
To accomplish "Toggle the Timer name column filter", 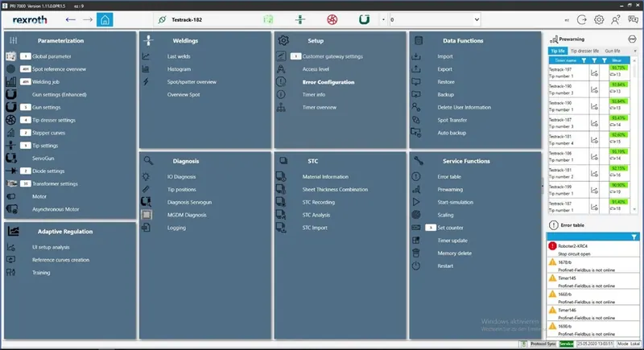I will [x=584, y=60].
